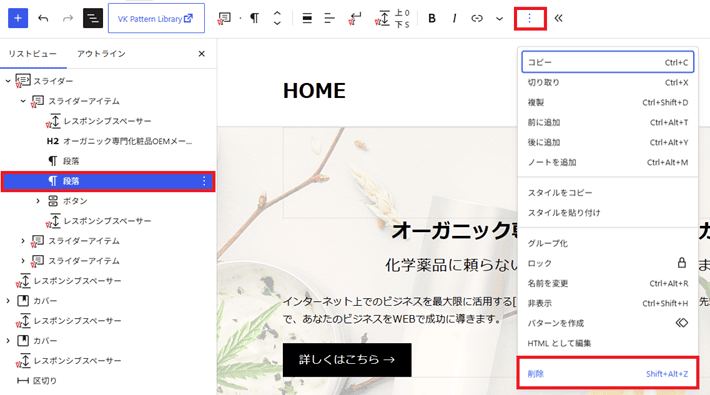Move the block down with the down arrow

click(x=277, y=23)
